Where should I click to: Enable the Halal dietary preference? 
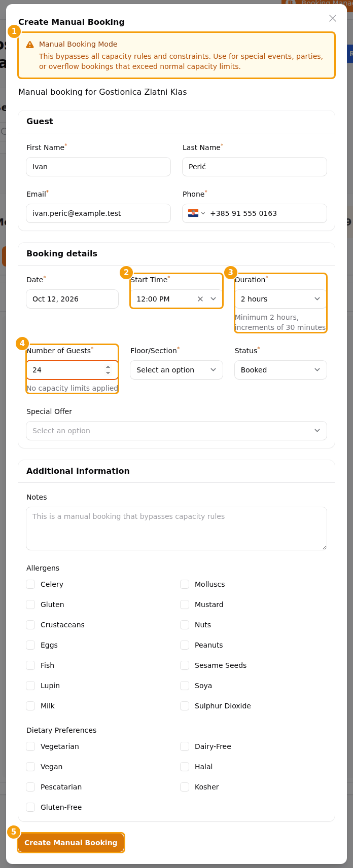(x=185, y=767)
